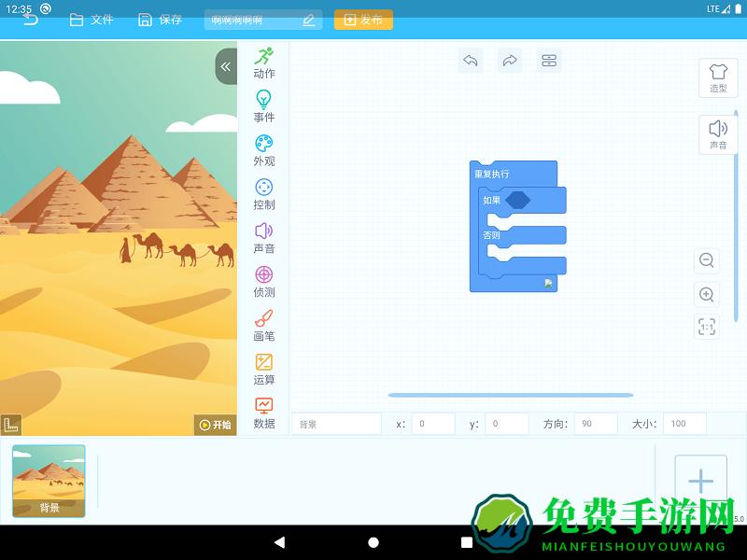This screenshot has width=747, height=560.
Task: Click the redo arrow above the script area
Action: pyautogui.click(x=510, y=60)
